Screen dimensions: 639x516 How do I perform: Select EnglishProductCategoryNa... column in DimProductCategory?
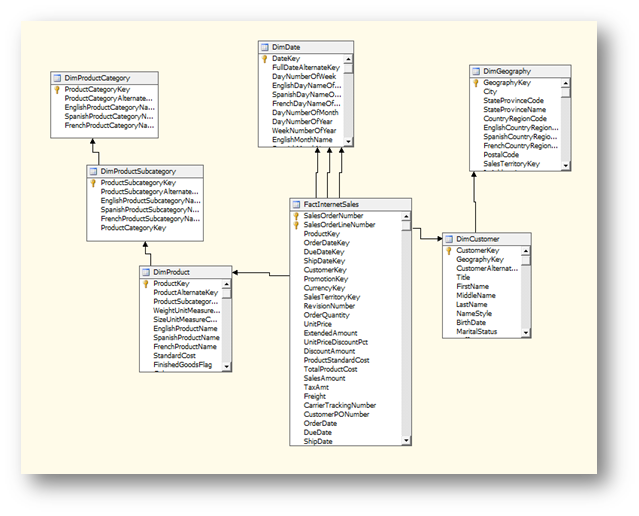110,108
